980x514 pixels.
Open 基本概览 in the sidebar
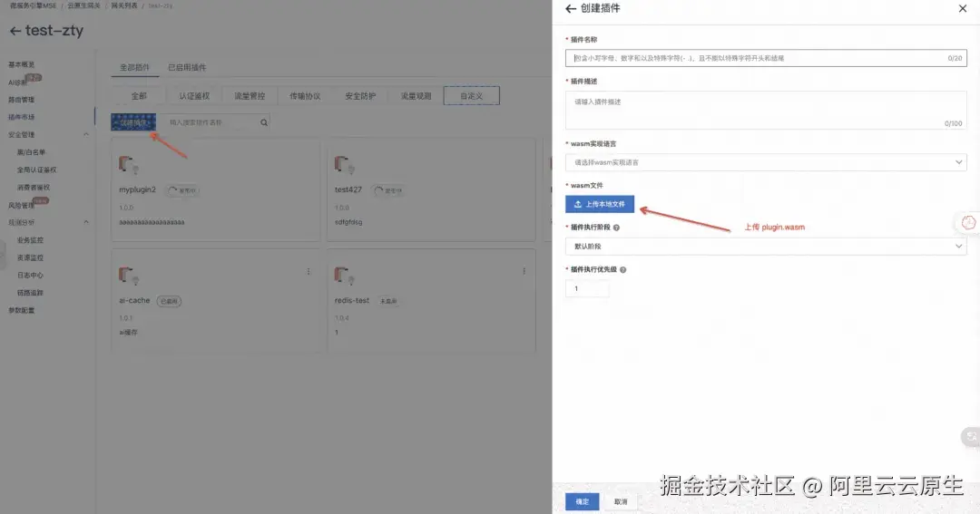pyautogui.click(x=21, y=64)
